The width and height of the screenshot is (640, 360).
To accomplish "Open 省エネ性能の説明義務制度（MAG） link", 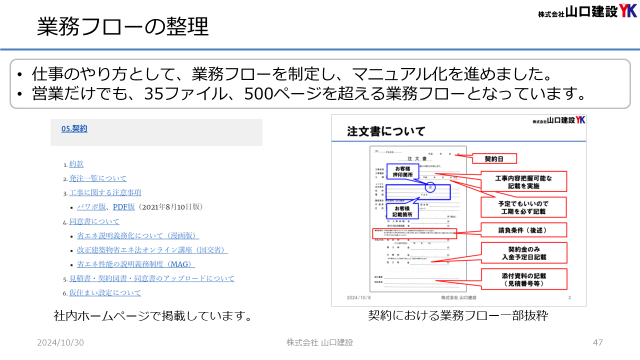I will click(136, 264).
